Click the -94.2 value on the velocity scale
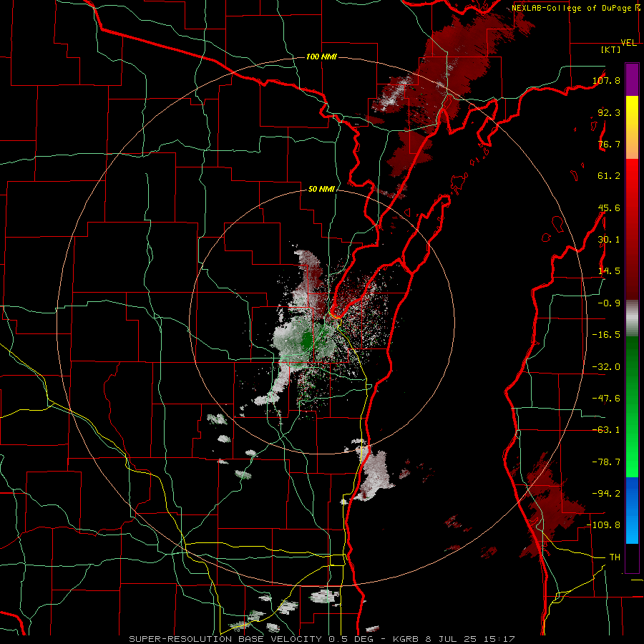This screenshot has height=644, width=644. [x=606, y=494]
